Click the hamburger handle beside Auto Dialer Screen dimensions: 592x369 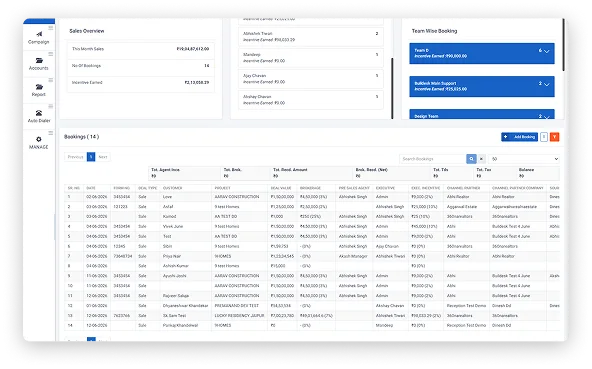[x=51, y=106]
